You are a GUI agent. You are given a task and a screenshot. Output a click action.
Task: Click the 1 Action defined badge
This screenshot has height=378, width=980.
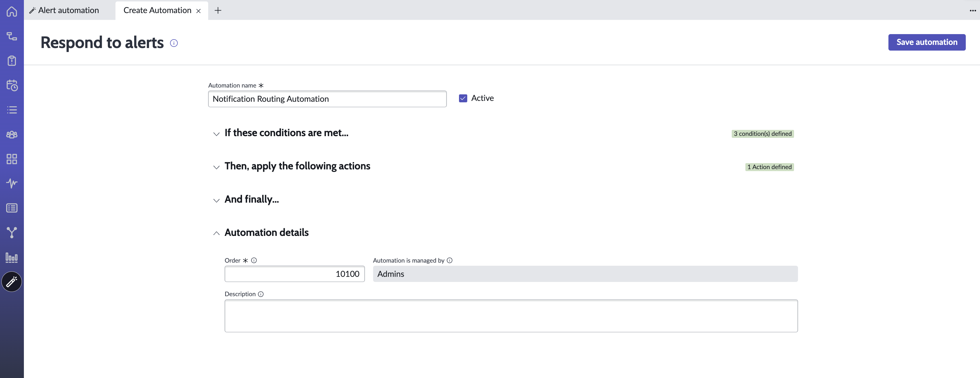point(769,167)
